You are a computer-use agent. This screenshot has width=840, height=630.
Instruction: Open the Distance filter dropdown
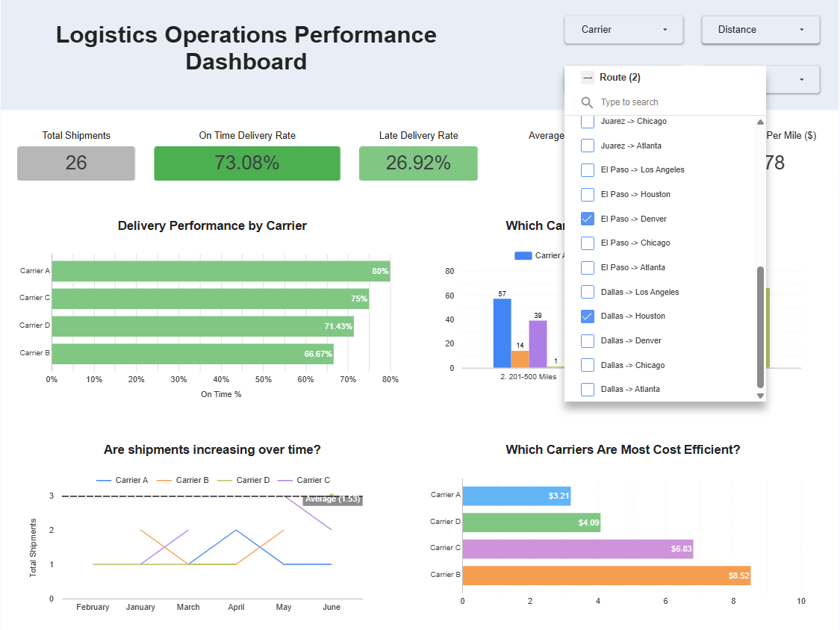pos(761,29)
